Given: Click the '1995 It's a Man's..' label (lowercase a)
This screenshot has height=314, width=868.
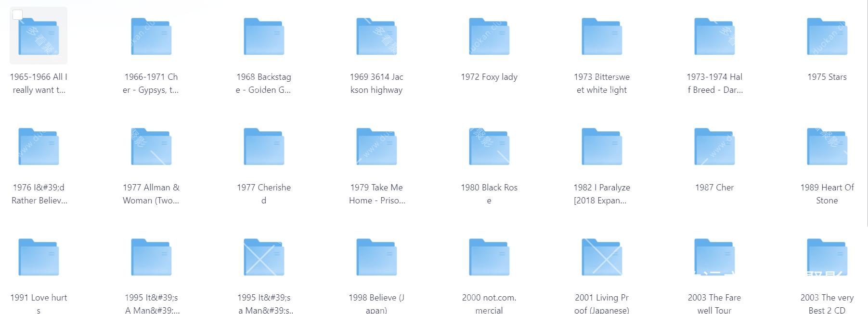Looking at the screenshot, I should (x=264, y=303).
